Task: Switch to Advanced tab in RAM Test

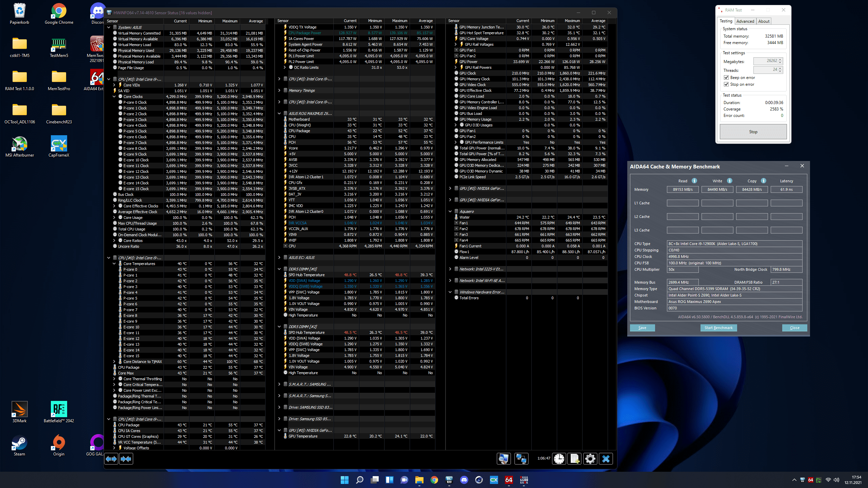Action: 745,21
